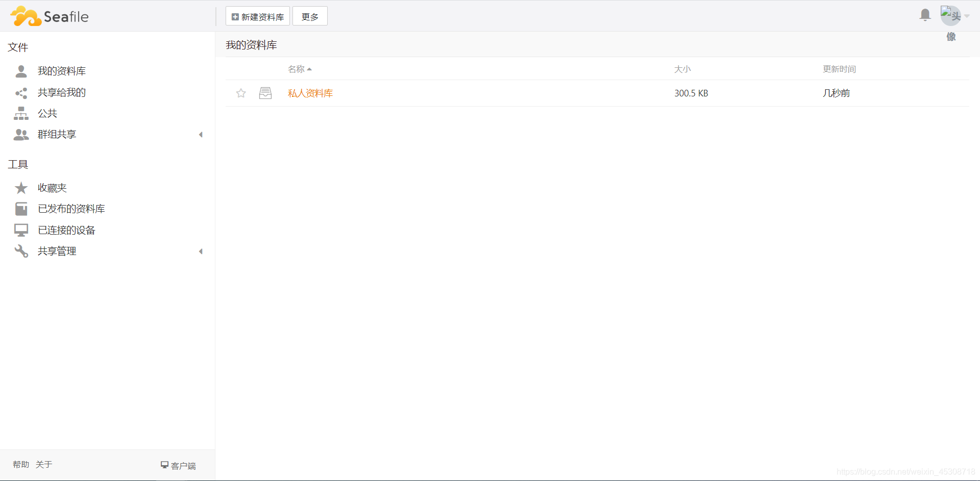Open notifications bell icon

pos(925,15)
